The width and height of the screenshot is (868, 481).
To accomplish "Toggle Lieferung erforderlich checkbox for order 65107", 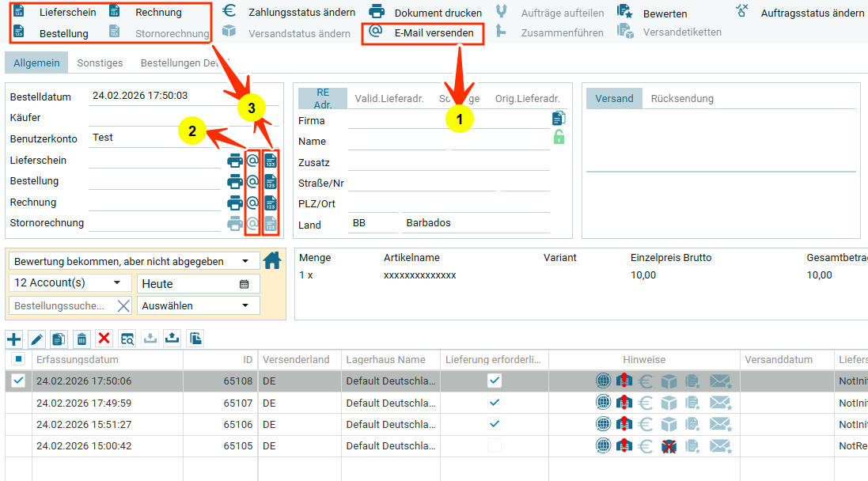I will pyautogui.click(x=495, y=402).
